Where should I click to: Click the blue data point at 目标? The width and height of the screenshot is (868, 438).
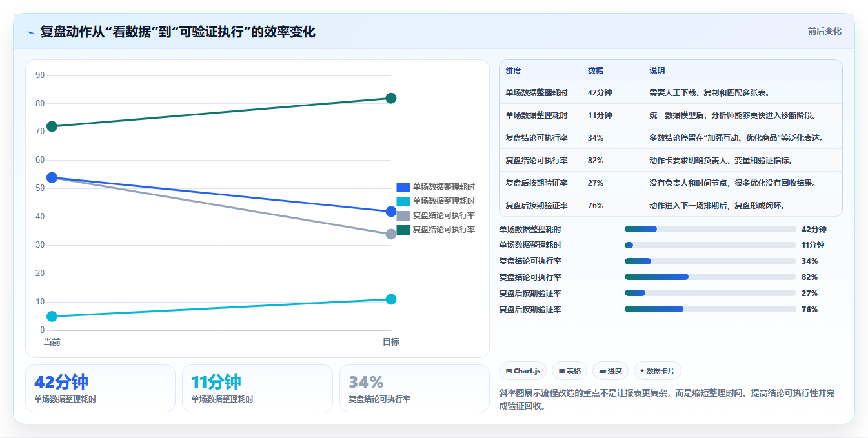click(x=391, y=212)
